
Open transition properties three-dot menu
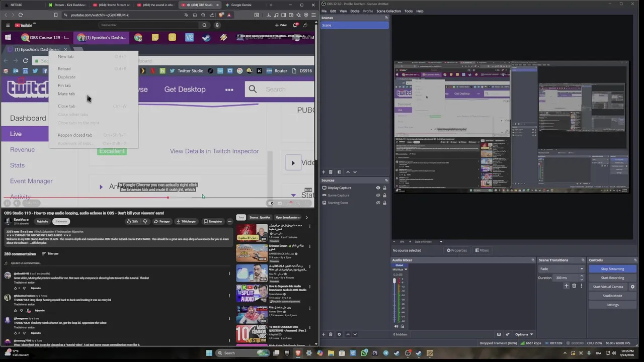pos(581,286)
